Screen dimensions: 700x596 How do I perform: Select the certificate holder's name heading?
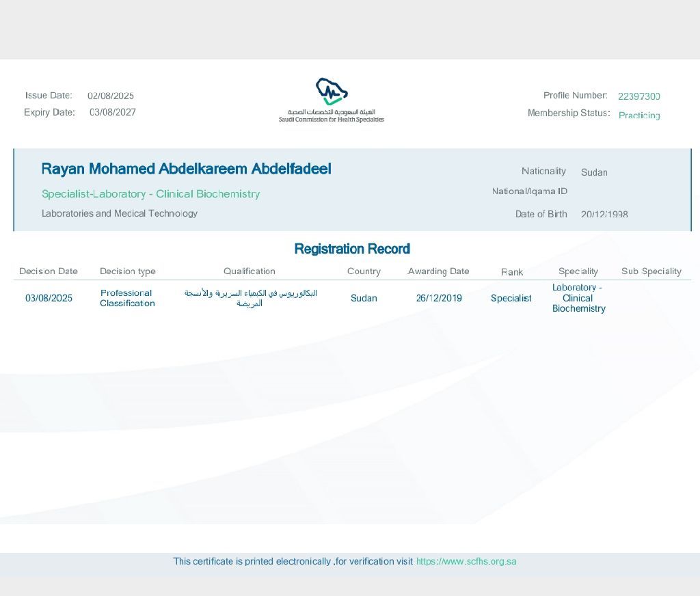(x=186, y=169)
